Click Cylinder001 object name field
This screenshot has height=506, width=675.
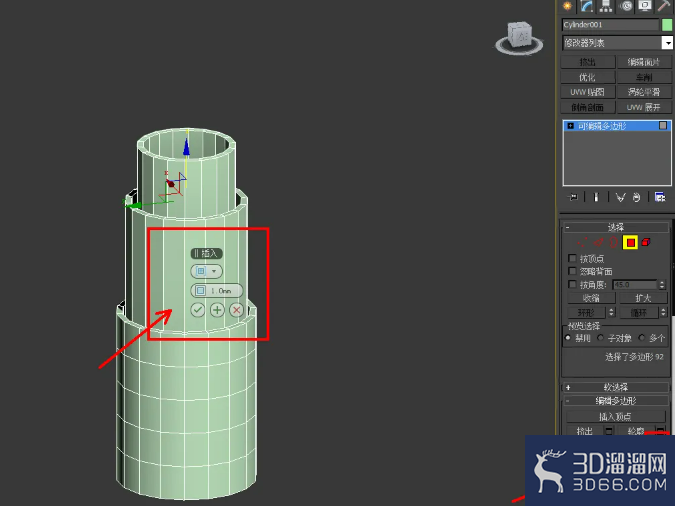610,25
